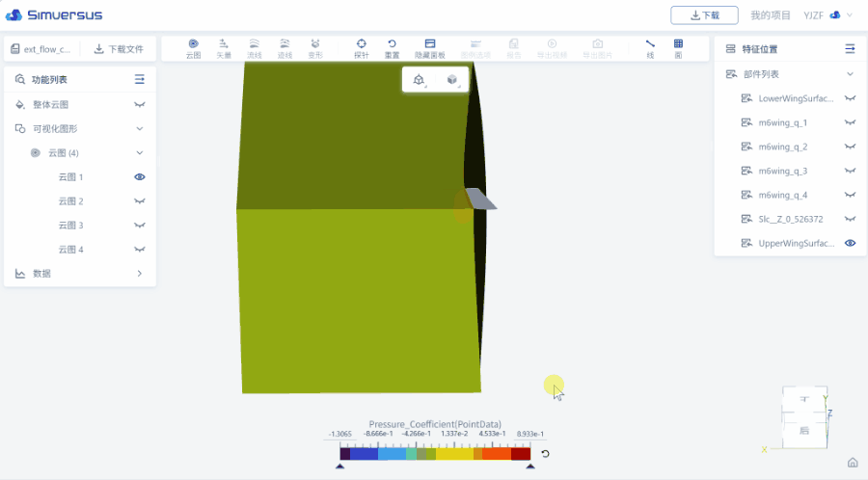Click the 下载文件 download file button
The image size is (868, 480).
click(119, 49)
